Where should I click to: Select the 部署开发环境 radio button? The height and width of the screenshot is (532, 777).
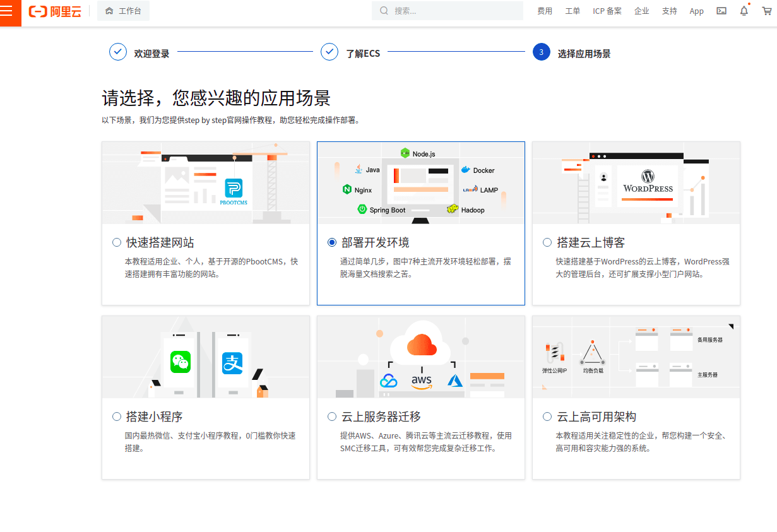[x=332, y=242]
